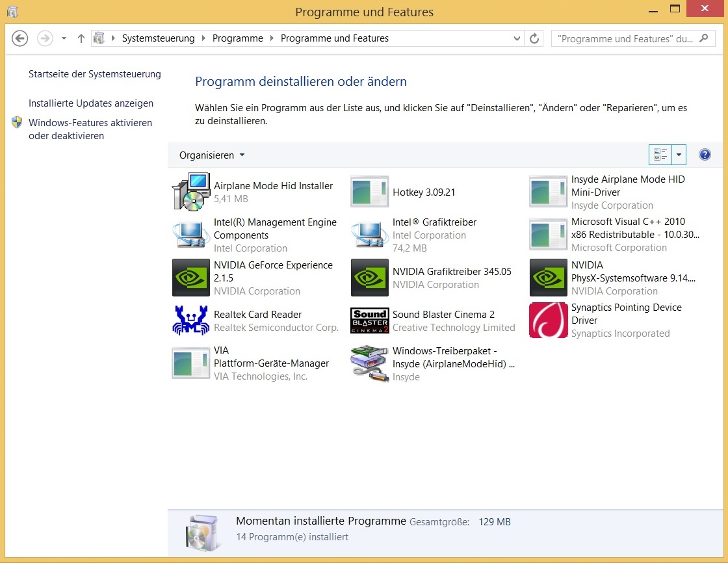Click the 5,41 MB size value

pyautogui.click(x=231, y=199)
